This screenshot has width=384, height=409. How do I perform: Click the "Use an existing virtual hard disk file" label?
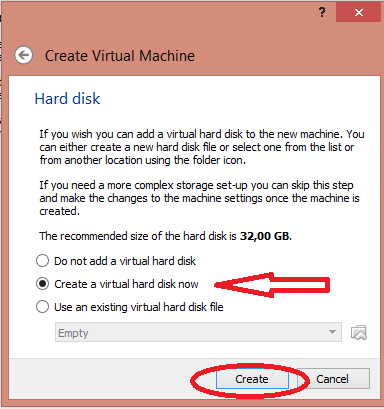pos(139,307)
